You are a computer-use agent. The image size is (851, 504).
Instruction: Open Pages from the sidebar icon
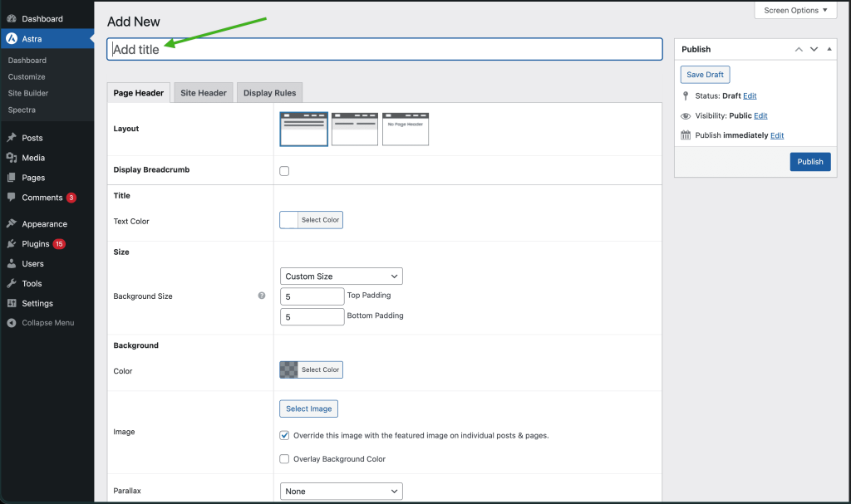(12, 178)
